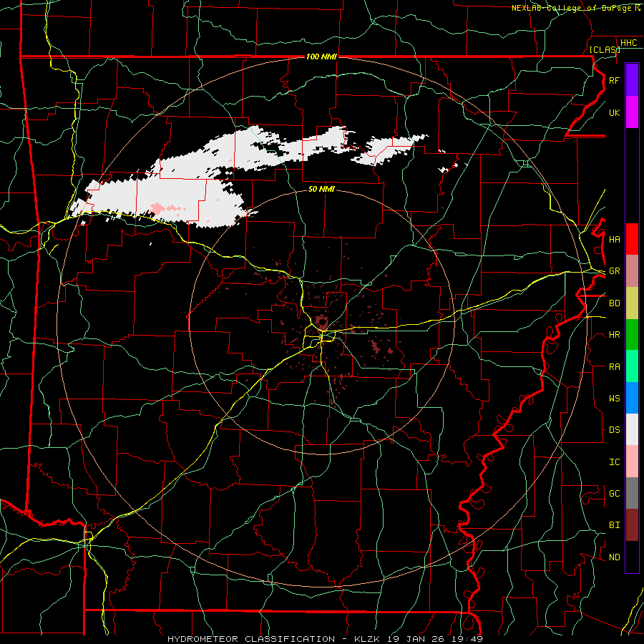Screen dimensions: 644x644
Task: Click the IC pink legend swatch
Action: (632, 462)
